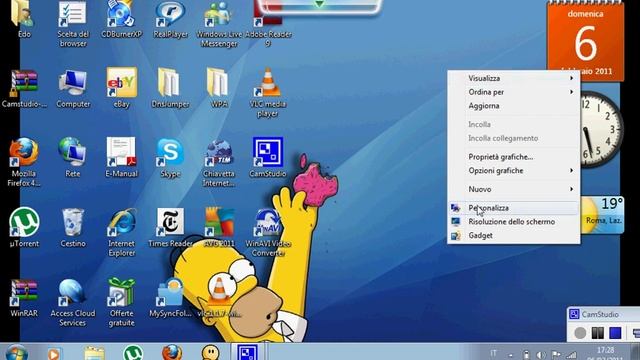Open the Edo folder icon

(x=24, y=18)
